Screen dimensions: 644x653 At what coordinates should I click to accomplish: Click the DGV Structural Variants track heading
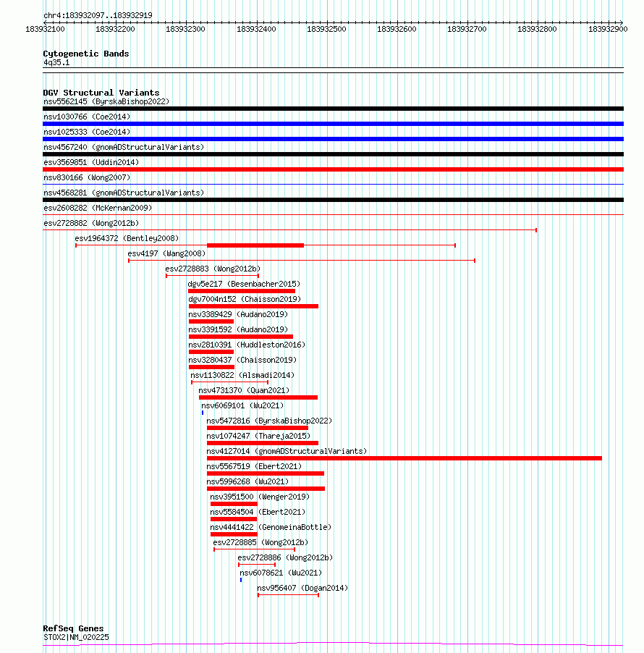pos(101,93)
